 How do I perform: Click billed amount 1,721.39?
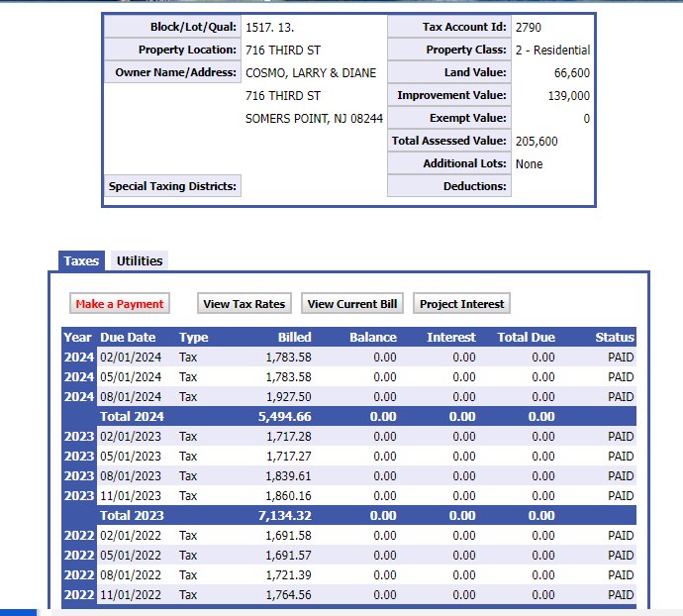(289, 575)
